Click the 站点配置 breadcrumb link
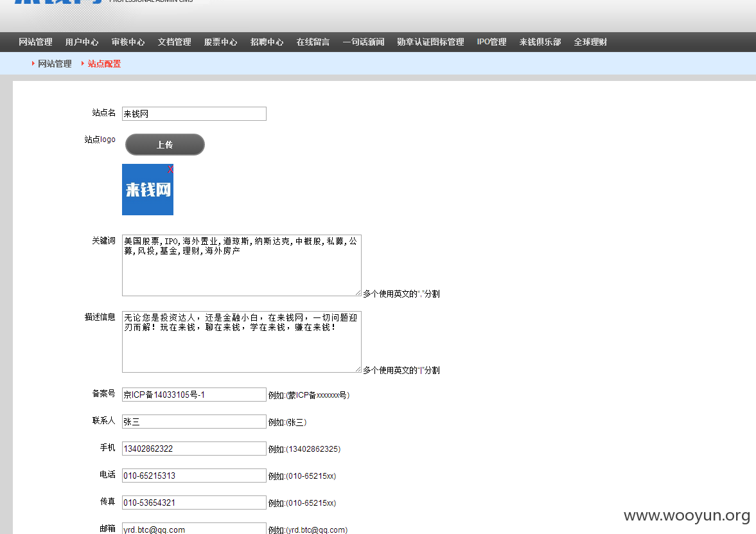Screen dimensions: 756x534 coord(104,64)
